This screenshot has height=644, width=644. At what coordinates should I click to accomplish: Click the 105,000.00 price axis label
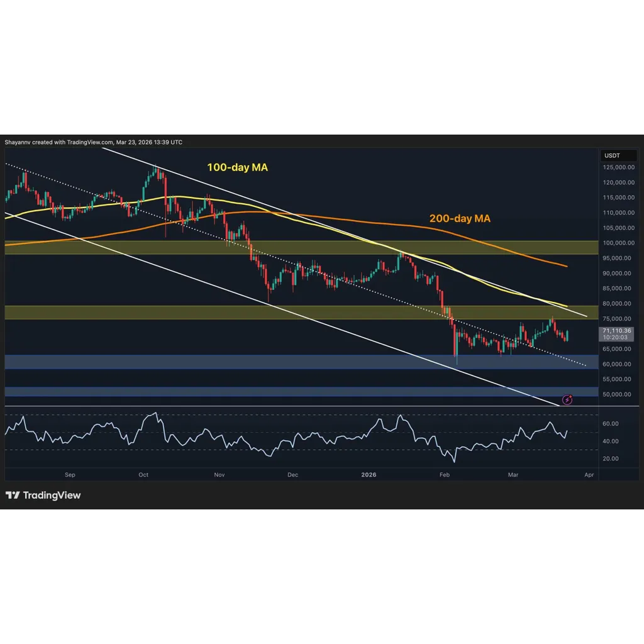coord(619,228)
